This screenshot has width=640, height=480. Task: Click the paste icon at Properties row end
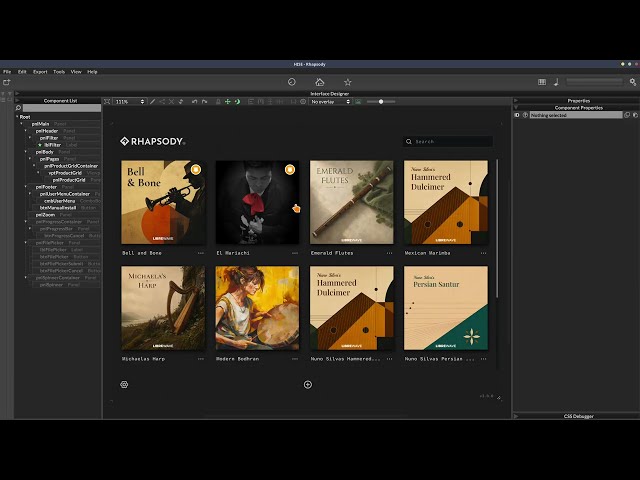click(x=635, y=115)
